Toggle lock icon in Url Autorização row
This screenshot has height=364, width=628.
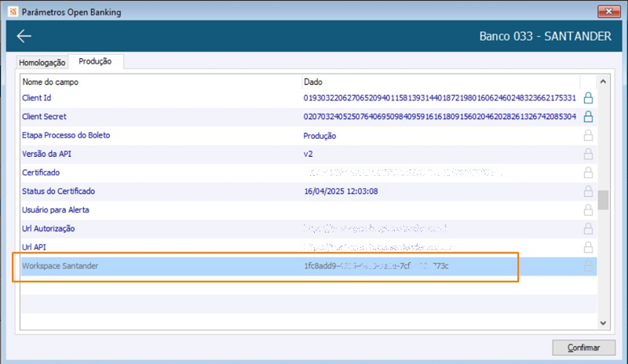click(x=588, y=228)
